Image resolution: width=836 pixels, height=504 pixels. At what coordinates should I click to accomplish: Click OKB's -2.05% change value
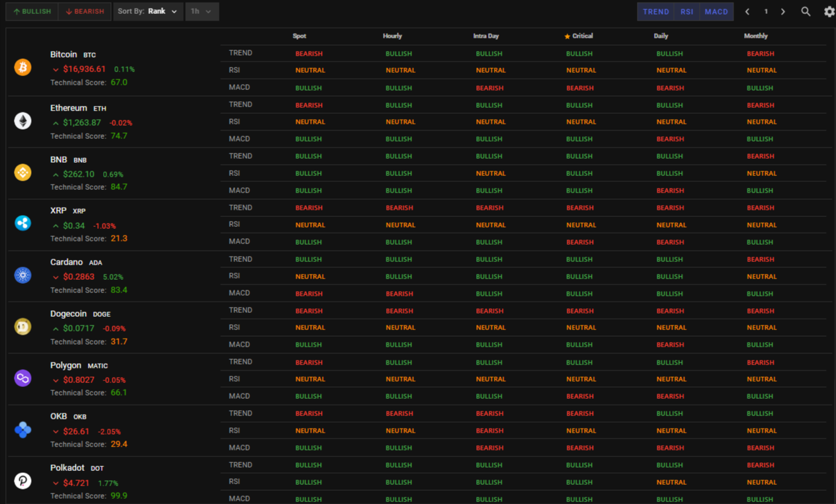[110, 432]
